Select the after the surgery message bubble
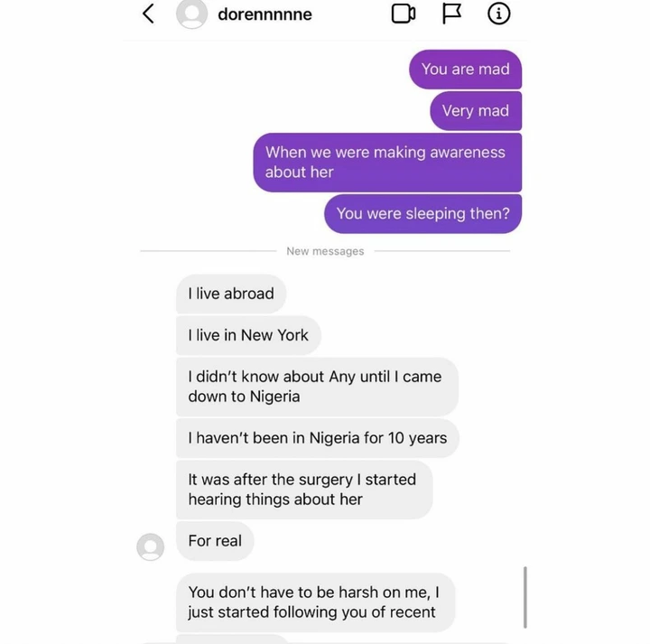650x644 pixels. (x=304, y=490)
